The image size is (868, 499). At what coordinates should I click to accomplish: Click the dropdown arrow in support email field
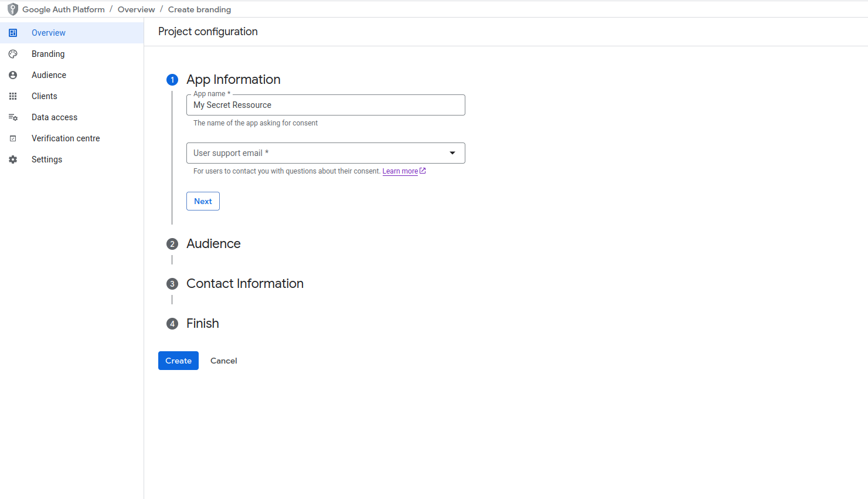452,153
